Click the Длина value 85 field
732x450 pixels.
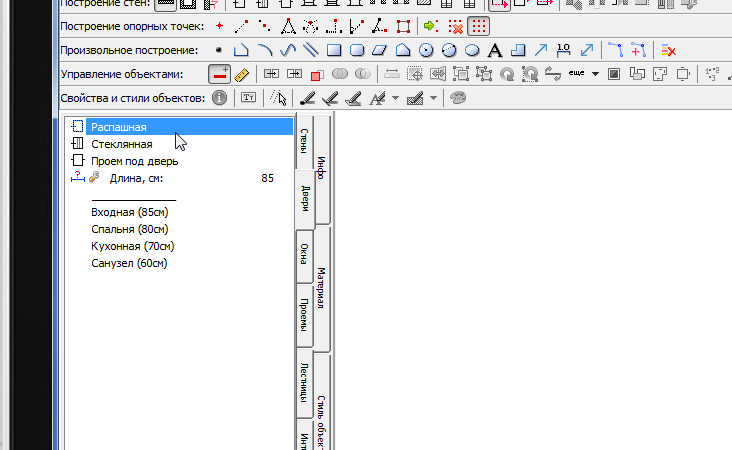pyautogui.click(x=267, y=178)
